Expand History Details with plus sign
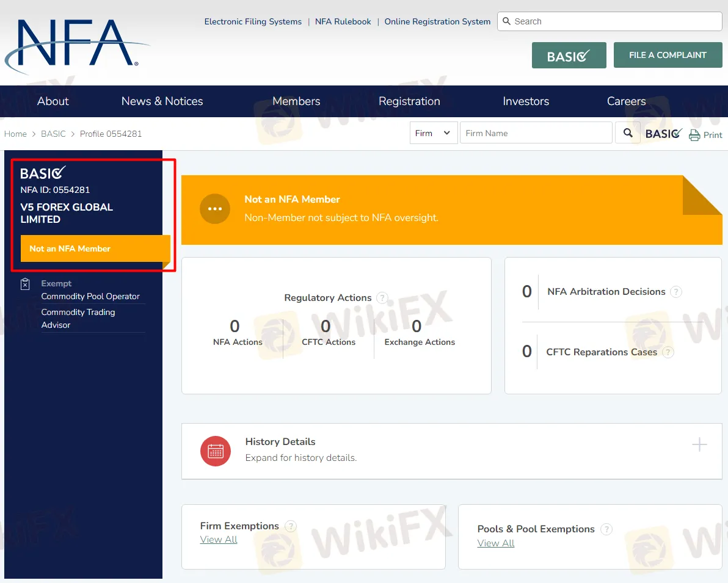 699,444
